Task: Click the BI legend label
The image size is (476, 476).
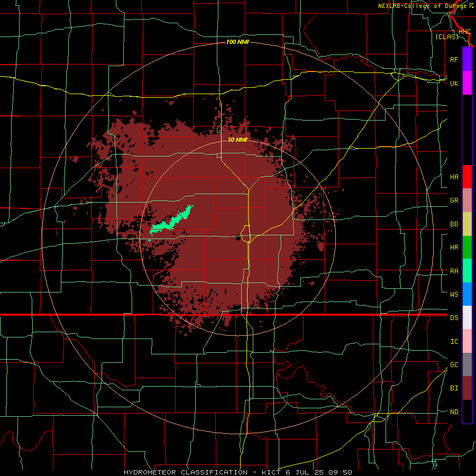Action: point(454,388)
